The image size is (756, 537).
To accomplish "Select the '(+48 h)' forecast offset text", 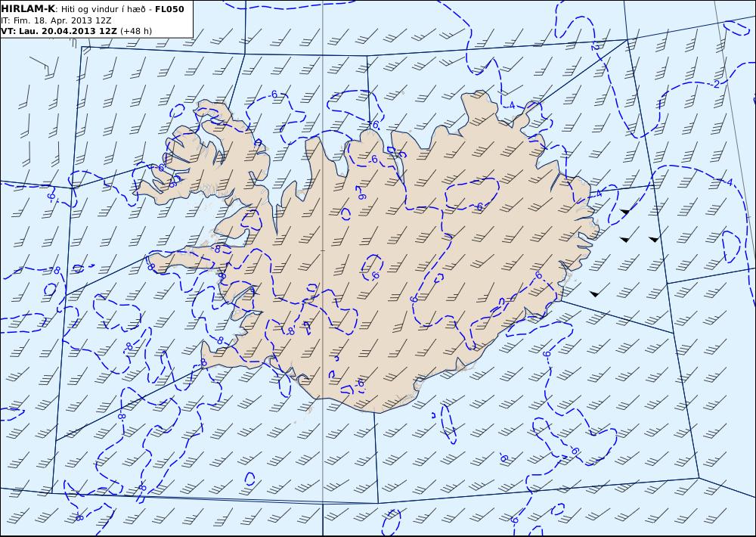I will (136, 31).
